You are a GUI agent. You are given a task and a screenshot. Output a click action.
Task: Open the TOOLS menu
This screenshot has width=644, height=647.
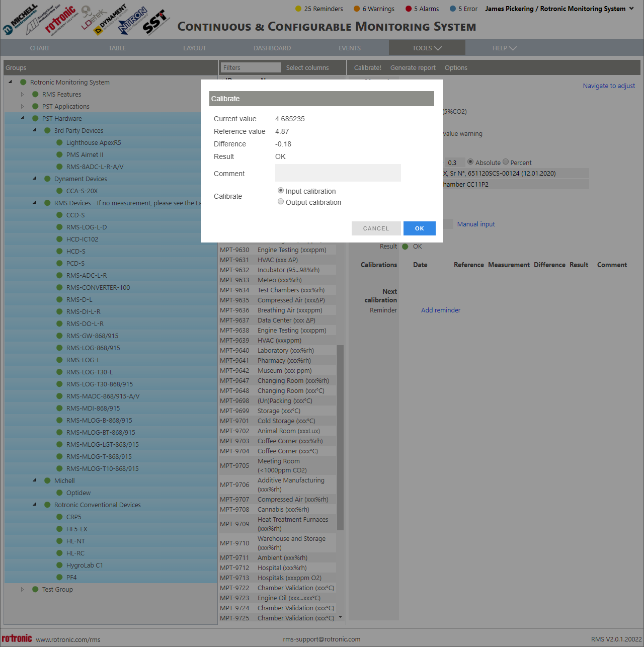(427, 48)
